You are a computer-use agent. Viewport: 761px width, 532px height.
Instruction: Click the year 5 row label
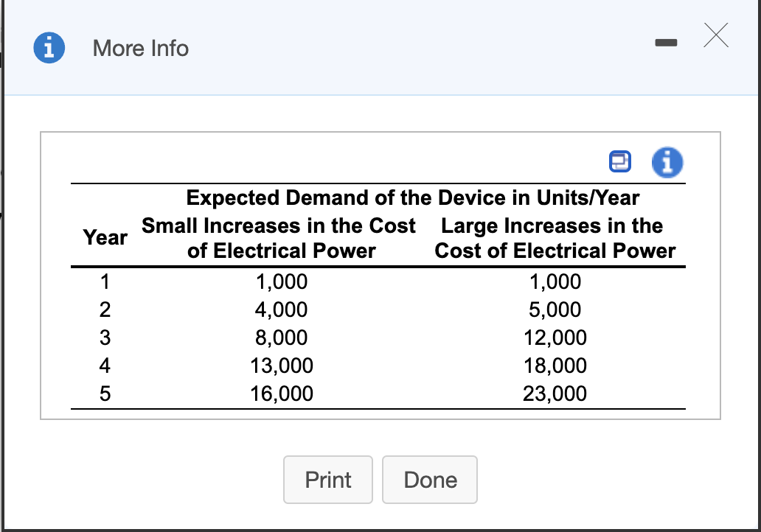tap(105, 393)
